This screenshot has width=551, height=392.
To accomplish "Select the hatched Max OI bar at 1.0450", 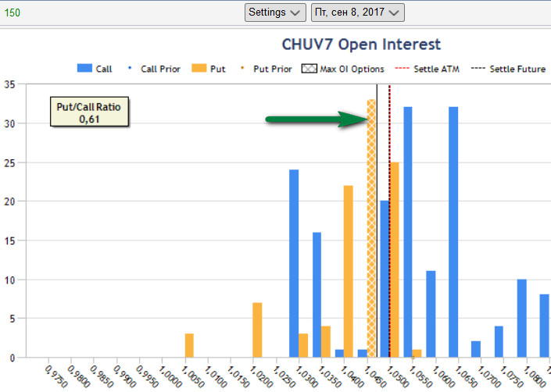I will [371, 228].
